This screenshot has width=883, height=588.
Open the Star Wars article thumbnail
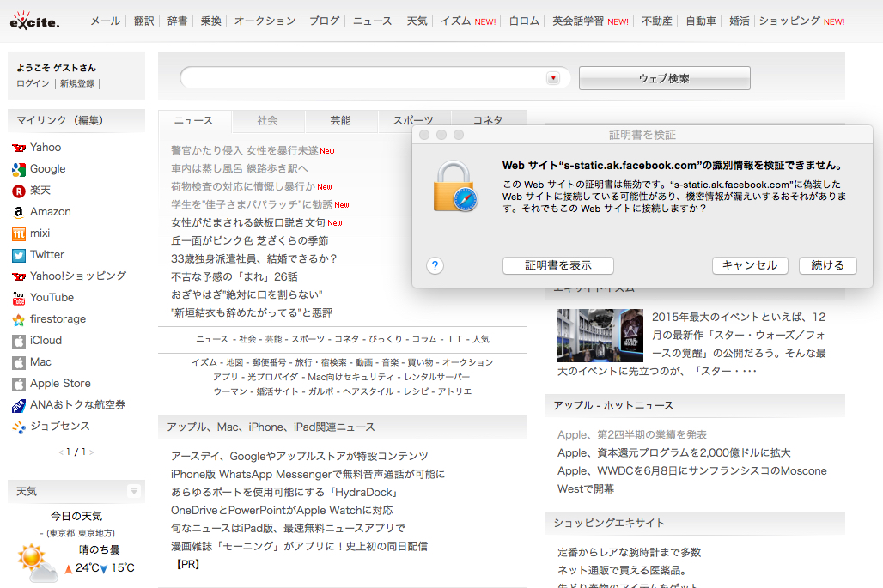click(x=600, y=335)
